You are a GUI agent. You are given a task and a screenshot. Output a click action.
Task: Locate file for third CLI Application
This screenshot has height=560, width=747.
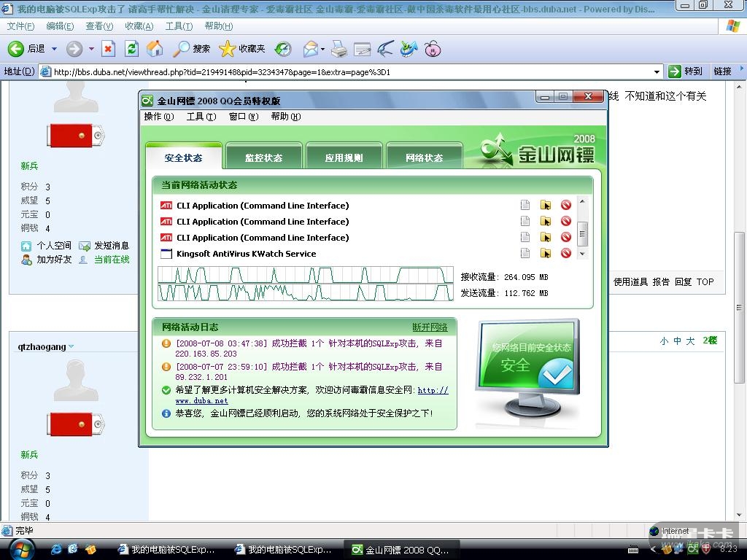[546, 237]
